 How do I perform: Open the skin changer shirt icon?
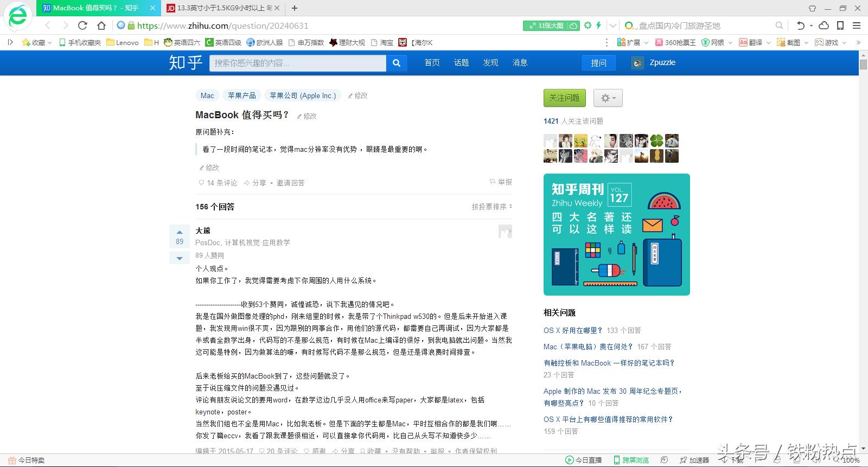point(812,8)
